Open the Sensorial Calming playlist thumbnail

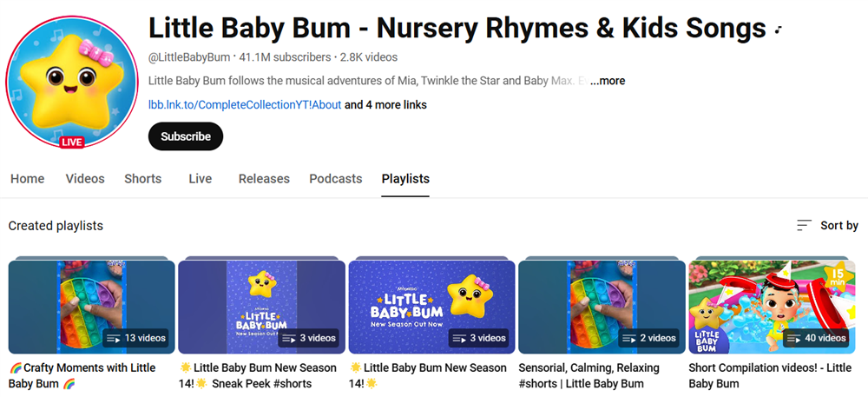602,307
